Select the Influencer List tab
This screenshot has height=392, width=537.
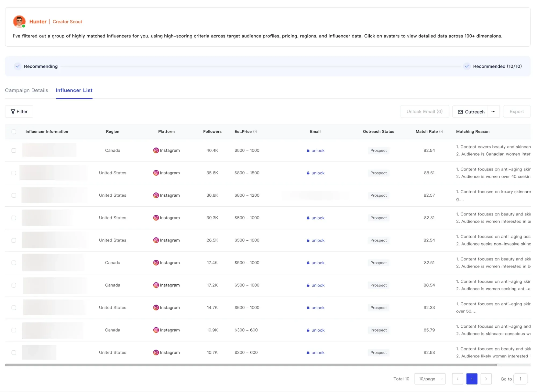(74, 90)
